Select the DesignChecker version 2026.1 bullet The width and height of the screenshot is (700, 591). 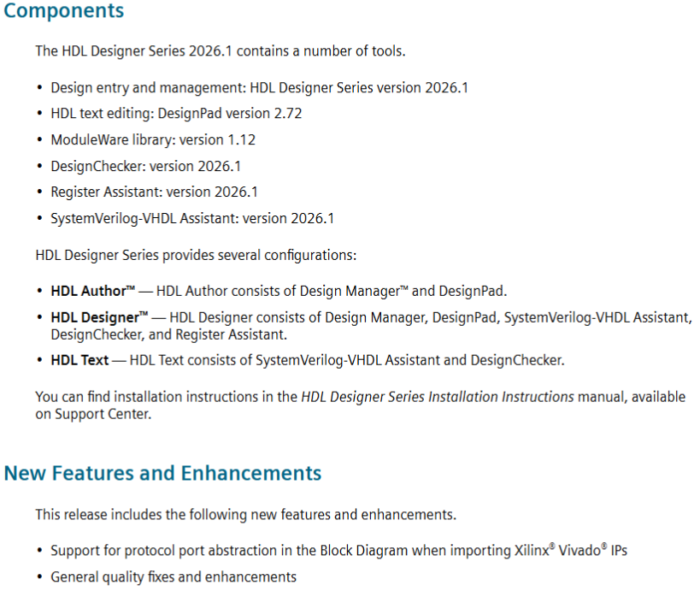[x=145, y=166]
